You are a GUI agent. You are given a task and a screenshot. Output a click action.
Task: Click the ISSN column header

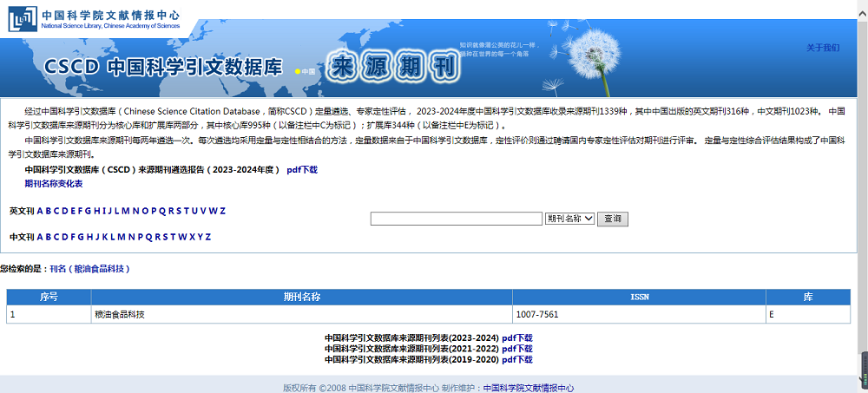click(640, 297)
